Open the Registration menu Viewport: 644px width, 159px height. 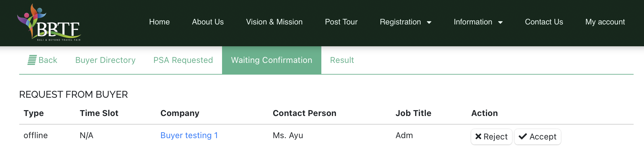click(x=406, y=22)
